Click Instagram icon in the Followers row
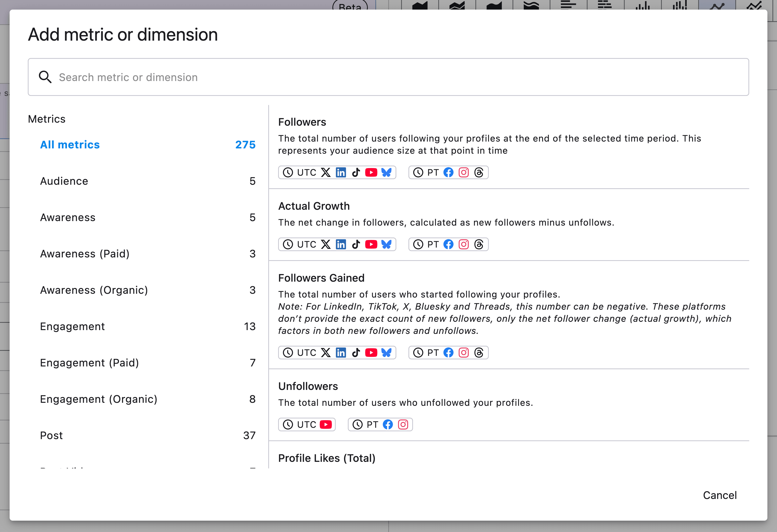 pyautogui.click(x=464, y=173)
